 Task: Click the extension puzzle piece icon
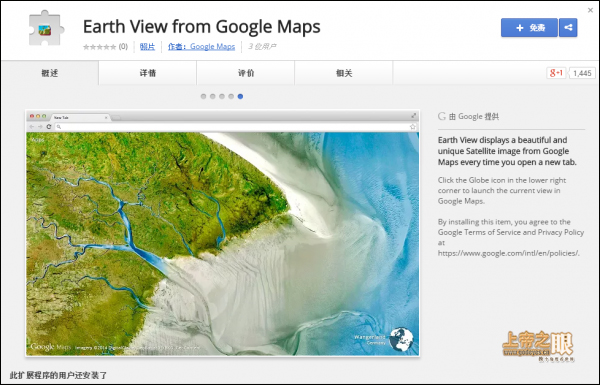click(46, 29)
